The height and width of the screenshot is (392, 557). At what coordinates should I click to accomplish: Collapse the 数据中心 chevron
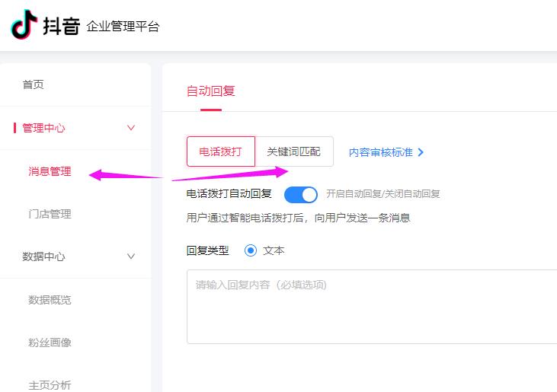(x=131, y=257)
